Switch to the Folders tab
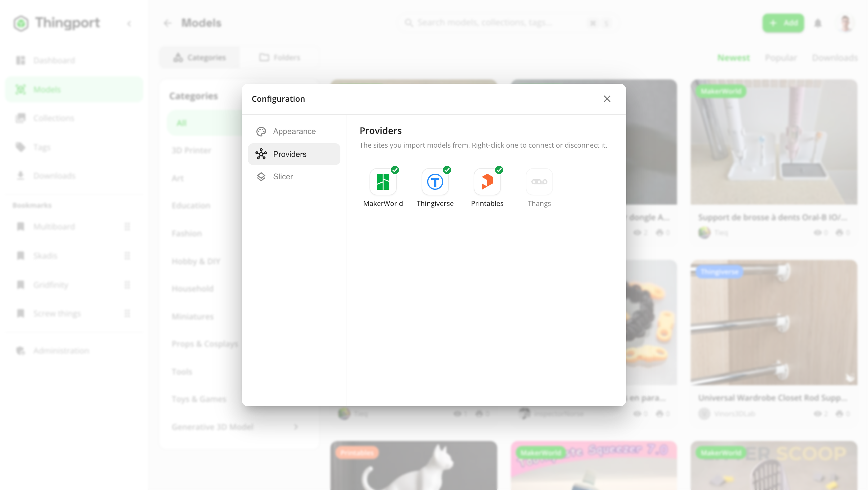868x490 pixels. 280,57
